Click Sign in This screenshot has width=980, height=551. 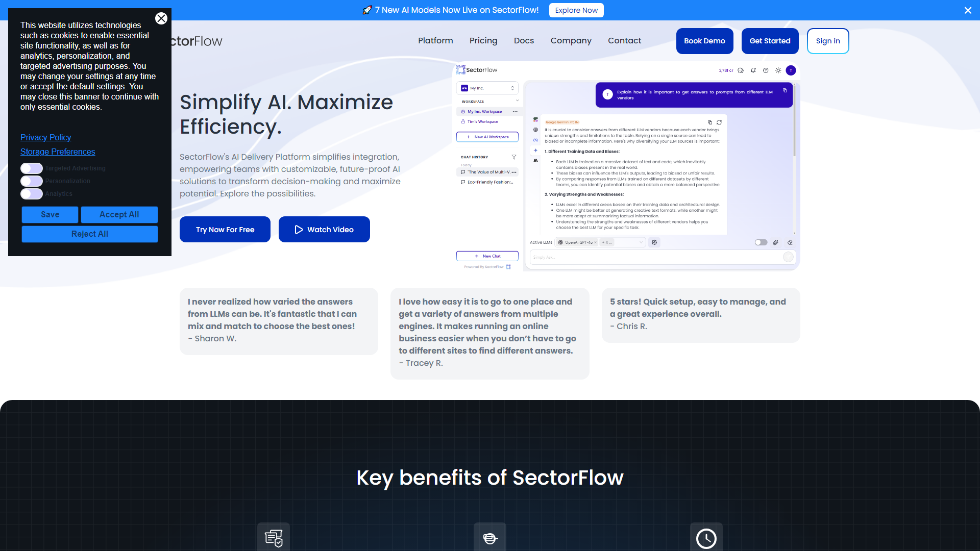coord(828,41)
